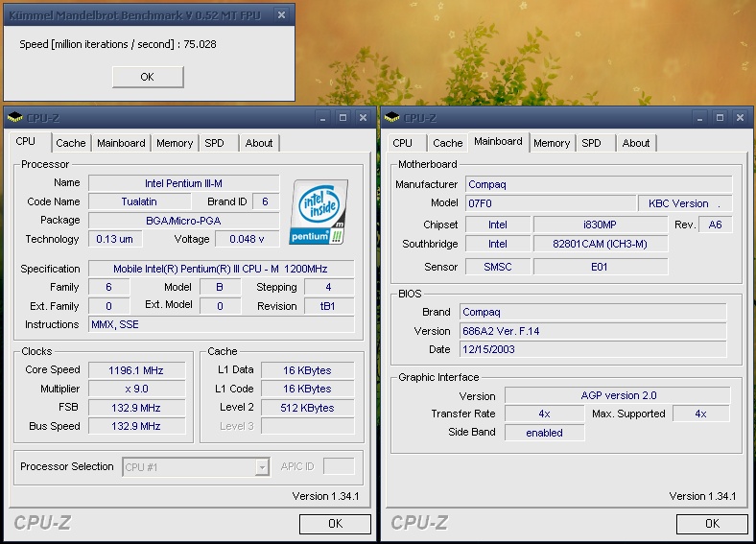
Task: Click the '82801CAM (ICH3-M)' southbridge value
Action: (x=601, y=244)
